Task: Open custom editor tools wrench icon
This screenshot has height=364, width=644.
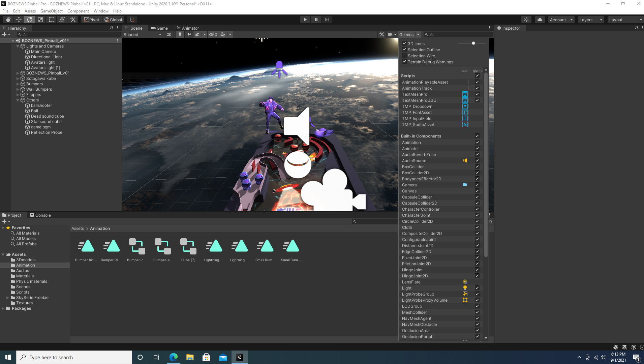Action: tap(73, 20)
